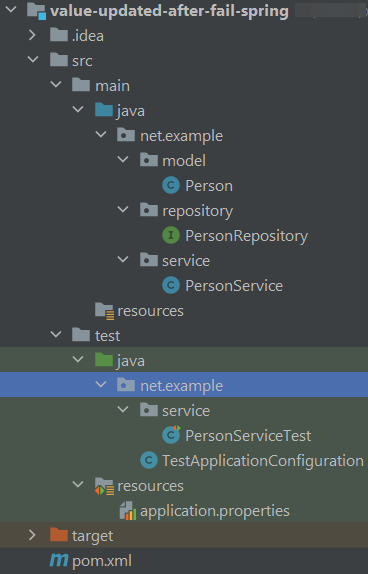Click the PersonRepository interface icon

pyautogui.click(x=171, y=235)
